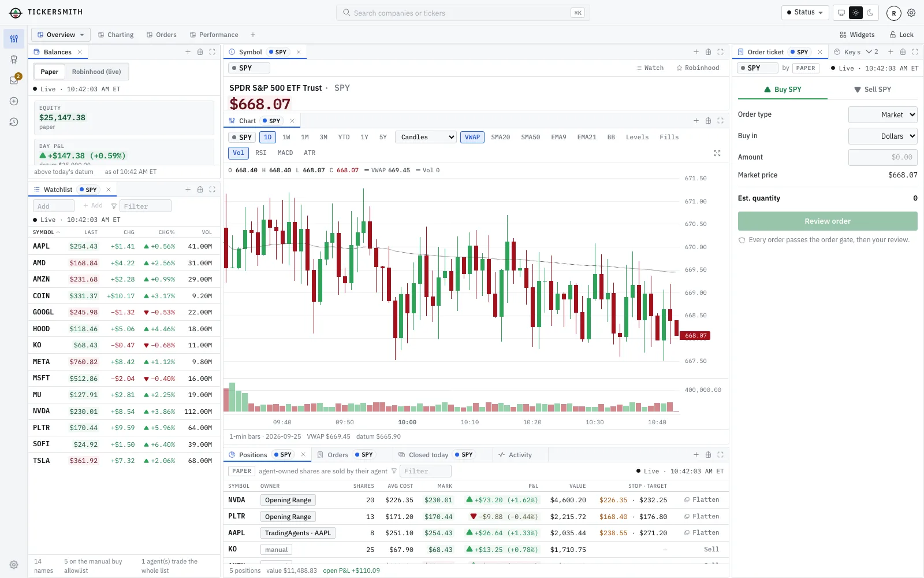Open the inbox icon with 2 badge
The image size is (924, 578).
(14, 80)
